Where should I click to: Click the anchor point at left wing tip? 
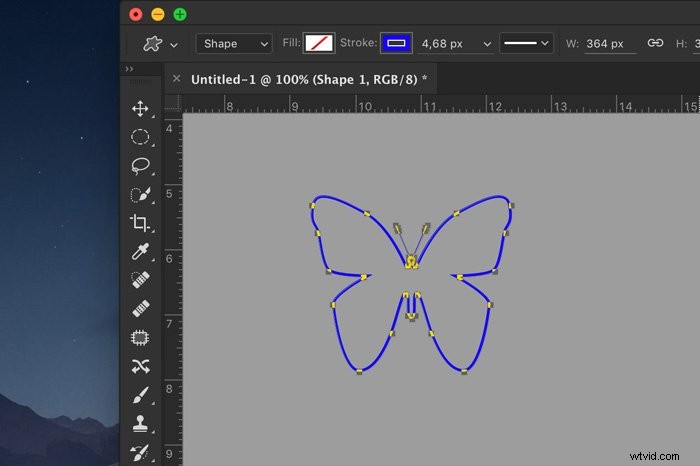312,205
